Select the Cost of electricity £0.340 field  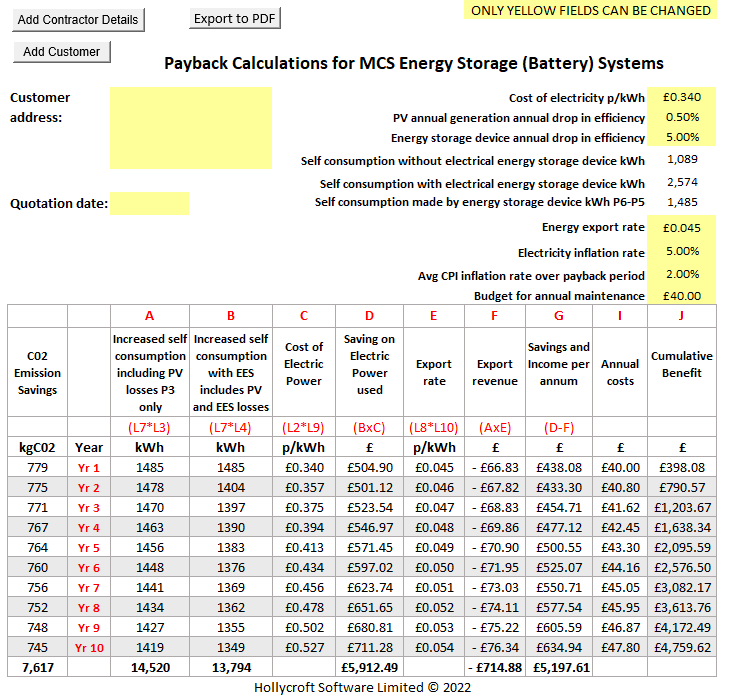(x=681, y=97)
